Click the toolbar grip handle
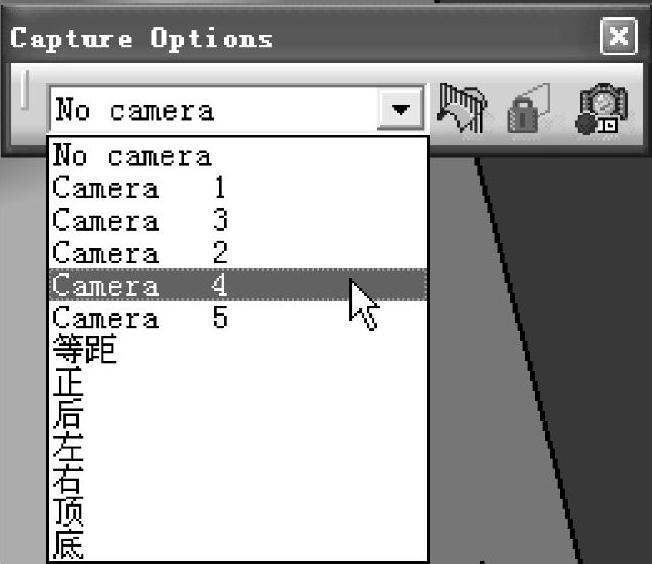Screen dimensions: 652x564 tap(25, 89)
